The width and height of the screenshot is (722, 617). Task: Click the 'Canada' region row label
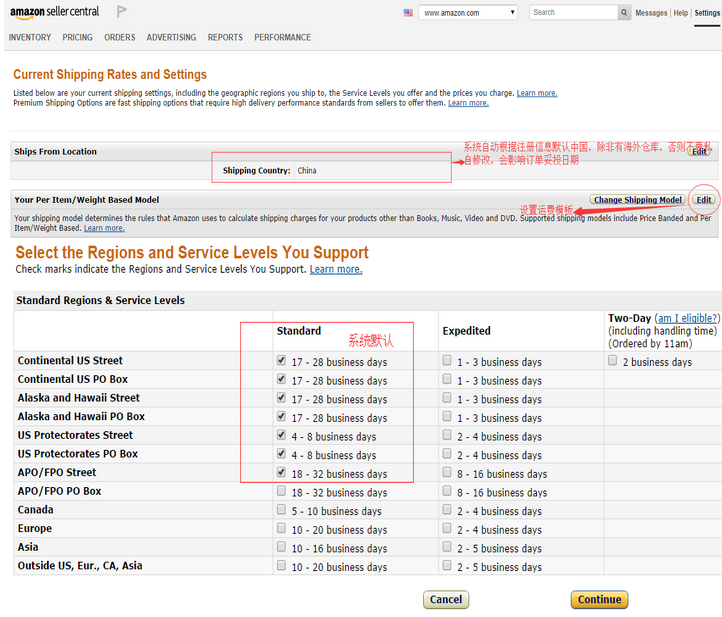click(35, 510)
